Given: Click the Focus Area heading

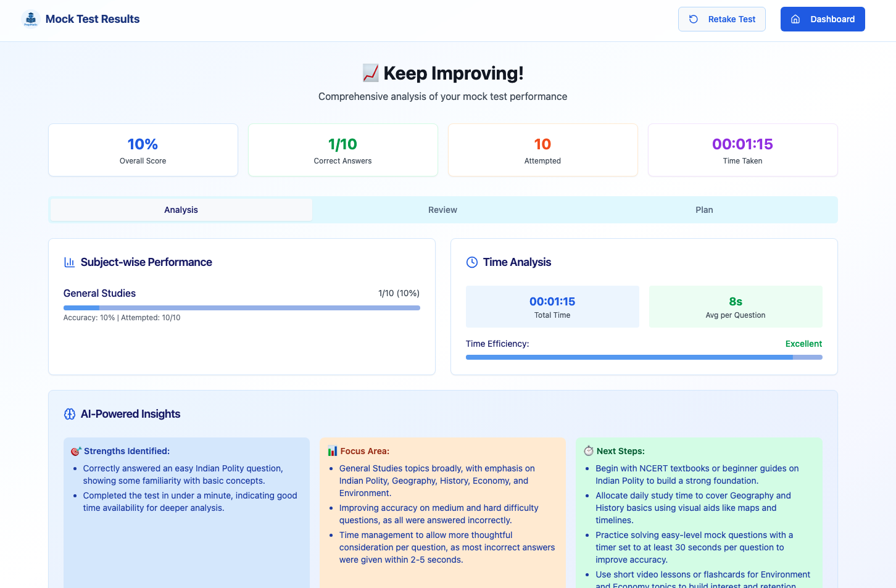Looking at the screenshot, I should click(365, 451).
